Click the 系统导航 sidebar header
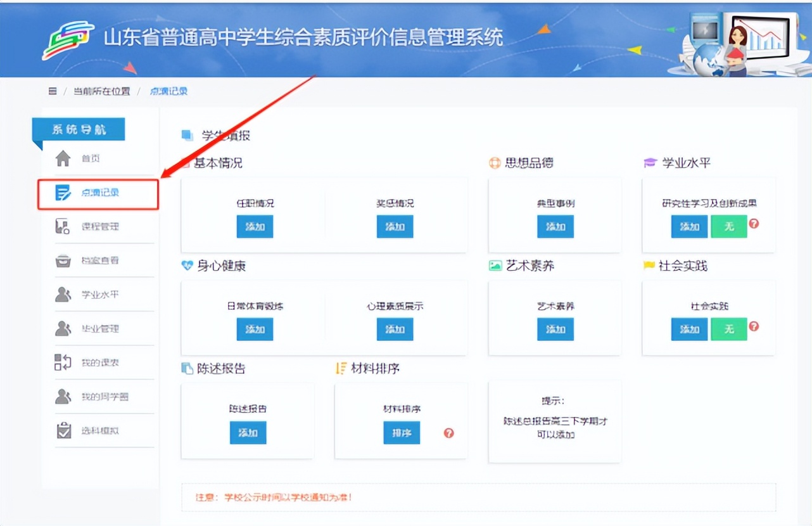Screen dimensions: 812x526 point(79,129)
